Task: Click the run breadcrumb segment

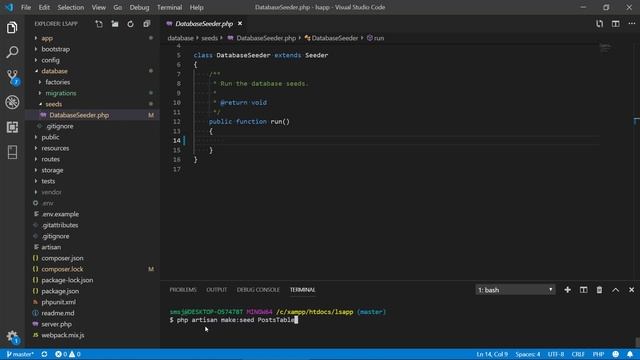Action: pyautogui.click(x=376, y=38)
